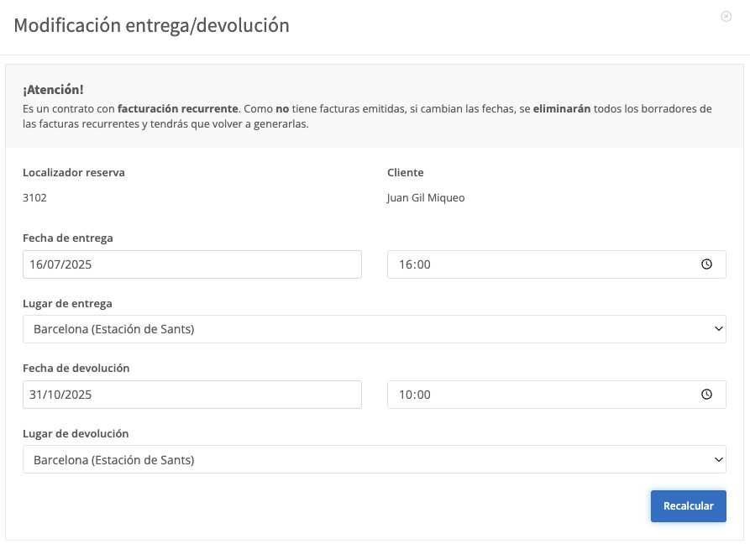Image resolution: width=750 pixels, height=560 pixels.
Task: Edit the 10:00 return time field
Action: (557, 395)
